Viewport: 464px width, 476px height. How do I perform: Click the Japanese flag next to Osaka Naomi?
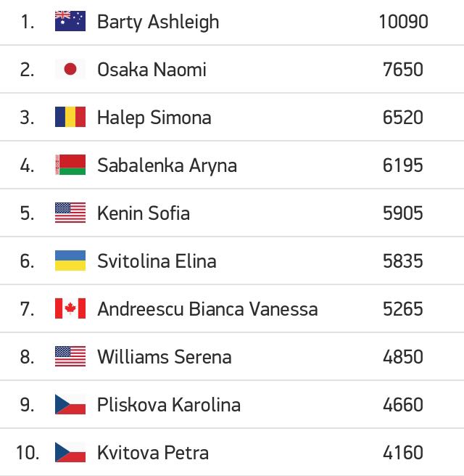click(x=70, y=69)
